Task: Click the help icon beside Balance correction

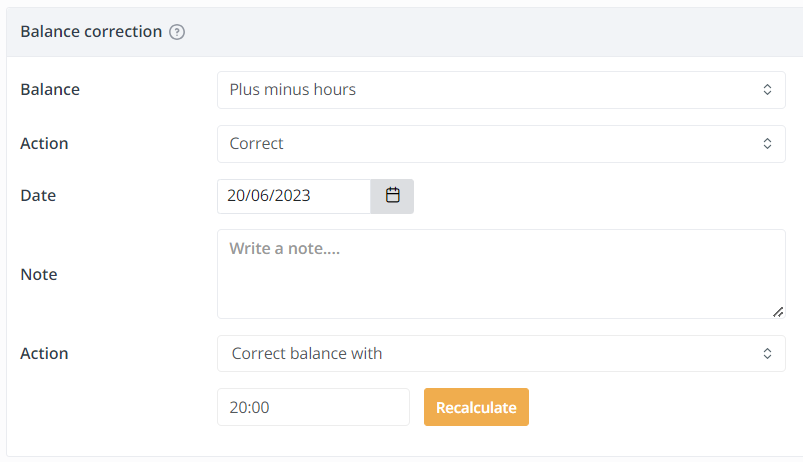Action: pyautogui.click(x=177, y=32)
